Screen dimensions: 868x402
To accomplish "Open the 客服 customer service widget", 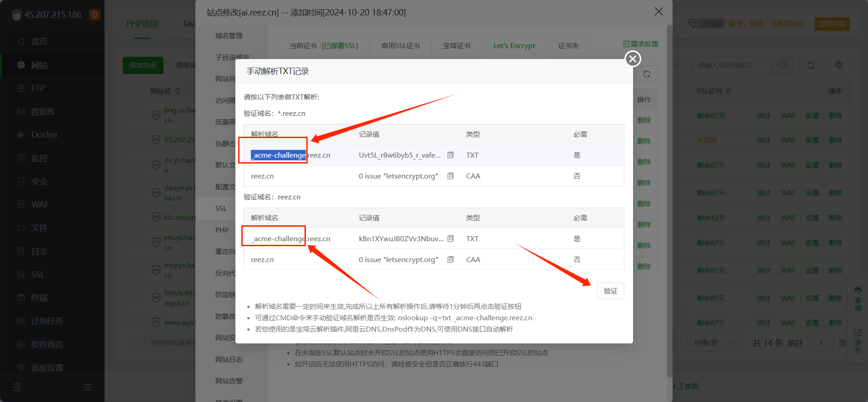I will click(x=858, y=298).
